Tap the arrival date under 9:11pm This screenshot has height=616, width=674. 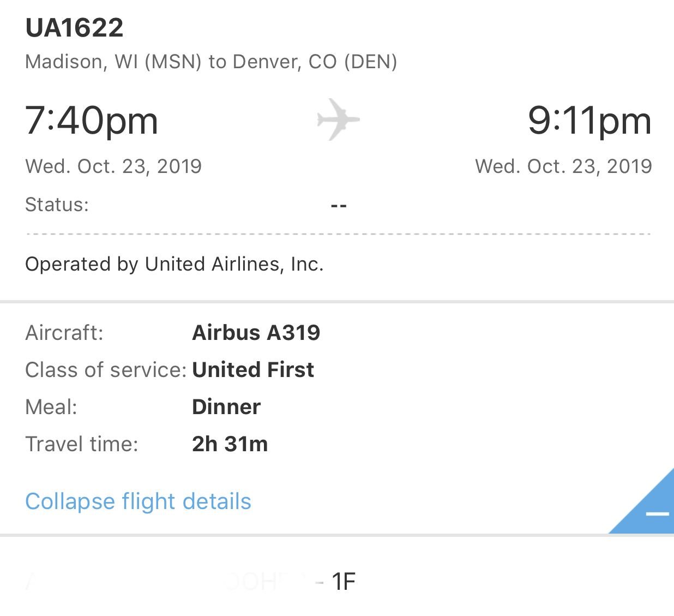pos(563,166)
